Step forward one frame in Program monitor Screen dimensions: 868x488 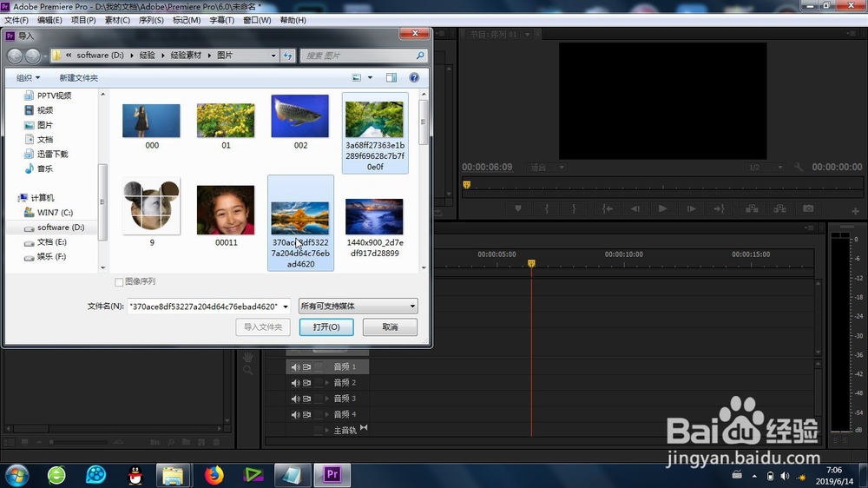point(691,208)
